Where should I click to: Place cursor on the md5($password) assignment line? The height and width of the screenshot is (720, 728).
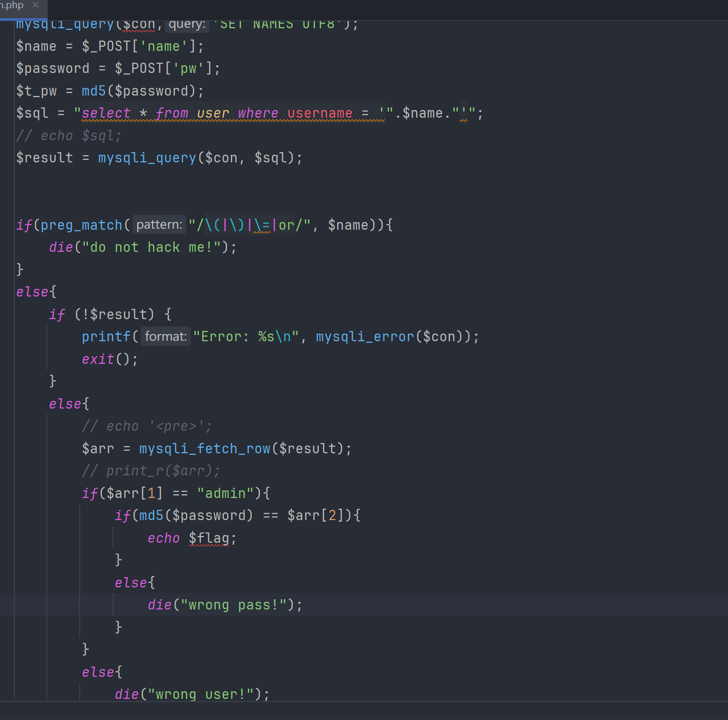(x=109, y=91)
